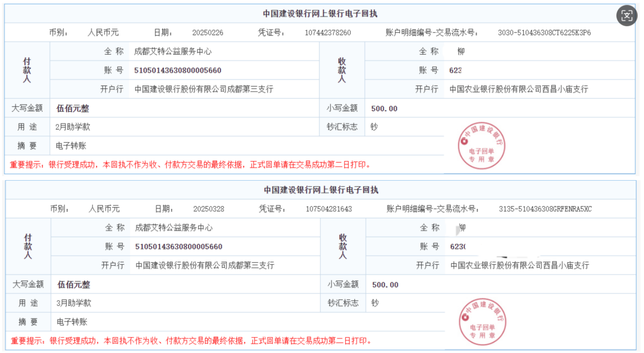Click payee account starting 623 in the February receipt
Image resolution: width=644 pixels, height=353 pixels.
point(455,70)
